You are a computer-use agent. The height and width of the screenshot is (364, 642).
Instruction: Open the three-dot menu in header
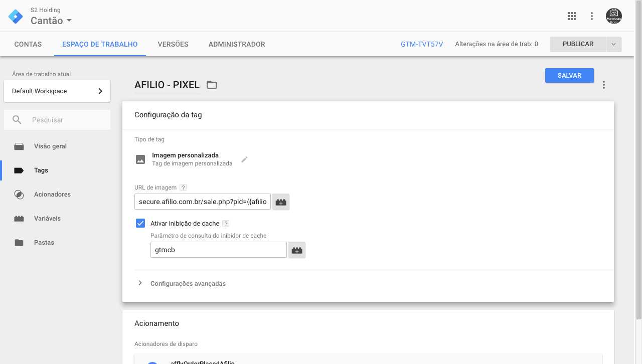click(592, 16)
